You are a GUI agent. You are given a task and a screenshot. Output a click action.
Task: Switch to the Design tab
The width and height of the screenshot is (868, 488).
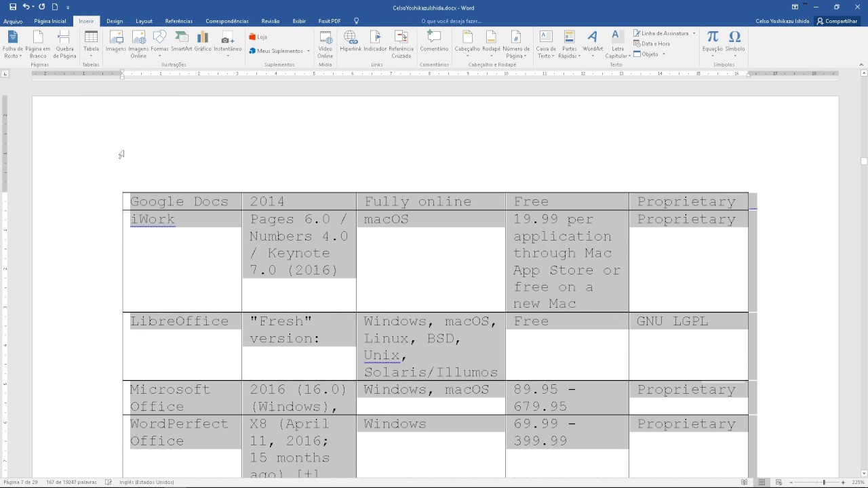[x=115, y=21]
